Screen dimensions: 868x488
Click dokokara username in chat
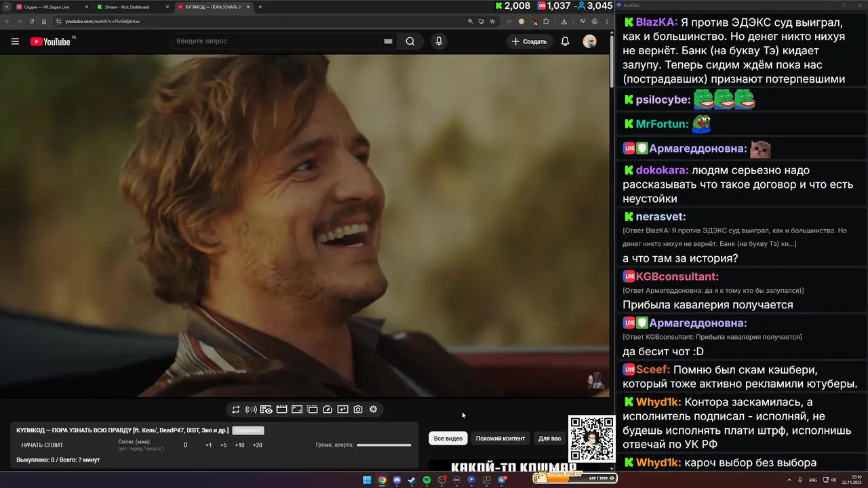point(661,170)
